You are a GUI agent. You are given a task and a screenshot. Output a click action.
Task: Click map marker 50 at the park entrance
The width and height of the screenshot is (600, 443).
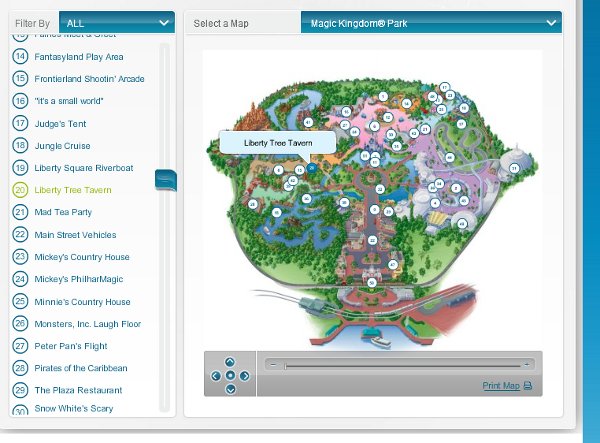click(x=372, y=283)
